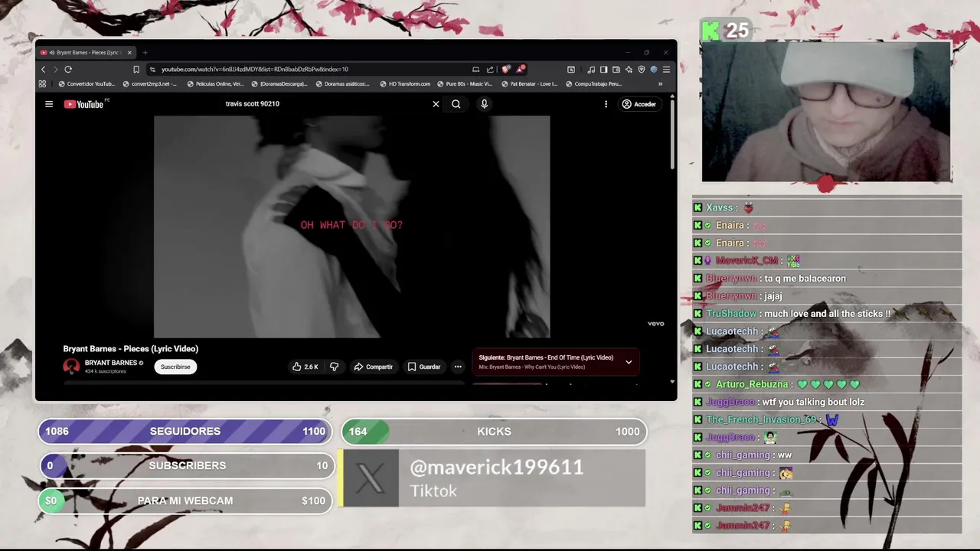Click the Bryant Barnes channel avatar
The image size is (980, 551).
click(x=71, y=367)
